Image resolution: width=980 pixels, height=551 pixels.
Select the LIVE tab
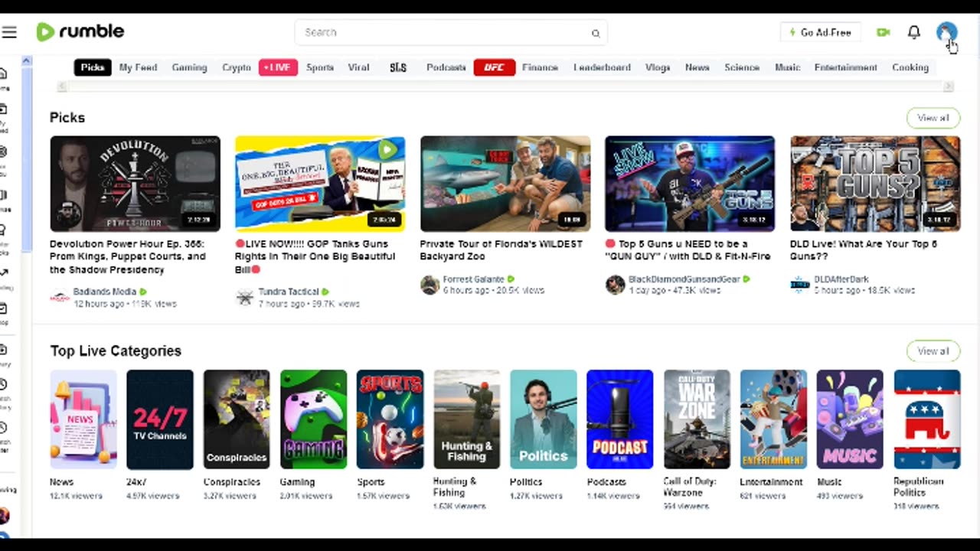point(278,67)
